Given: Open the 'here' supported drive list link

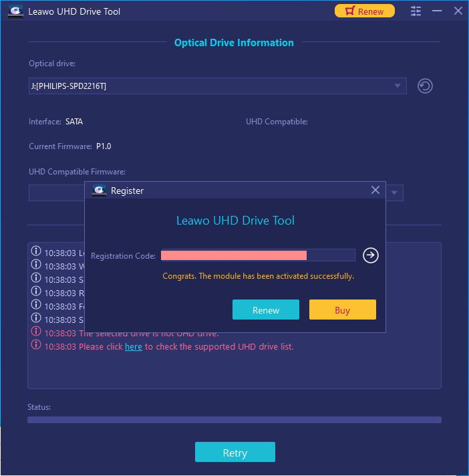Looking at the screenshot, I should point(134,347).
